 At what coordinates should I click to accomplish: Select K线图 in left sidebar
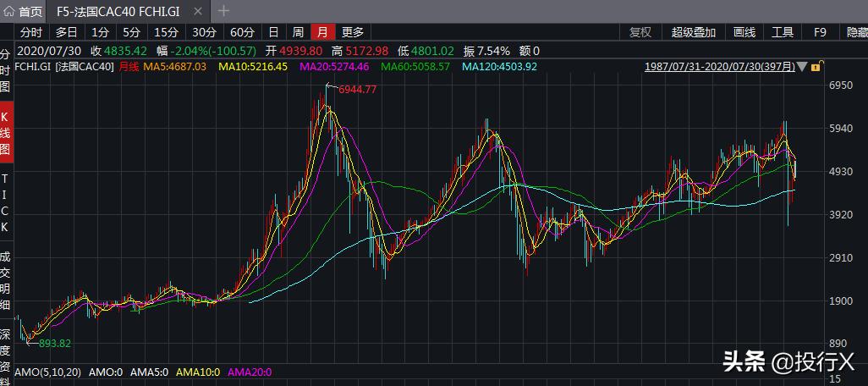click(x=6, y=132)
